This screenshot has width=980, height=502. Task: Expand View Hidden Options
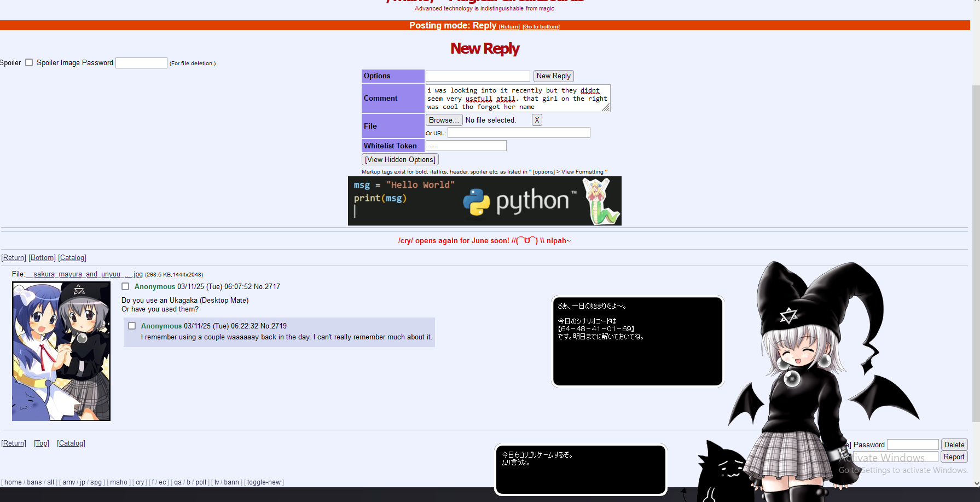coord(400,159)
